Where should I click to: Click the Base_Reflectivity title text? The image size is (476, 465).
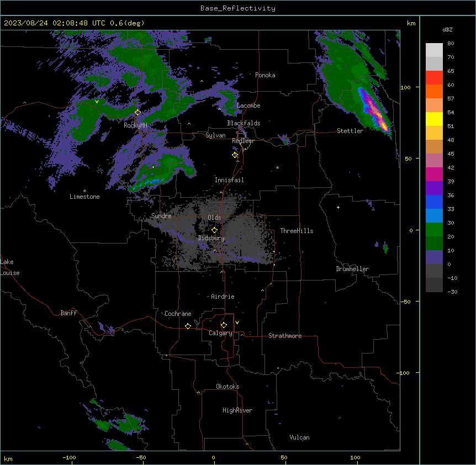(238, 8)
